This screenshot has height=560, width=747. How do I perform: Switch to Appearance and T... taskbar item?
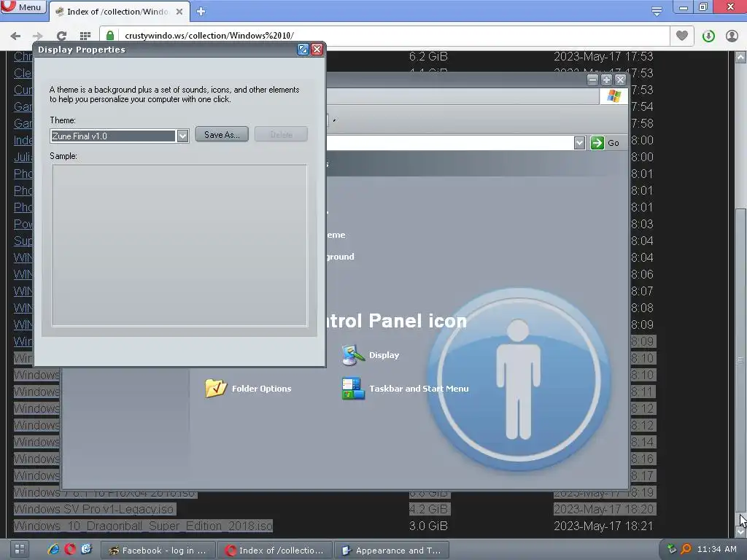click(392, 551)
